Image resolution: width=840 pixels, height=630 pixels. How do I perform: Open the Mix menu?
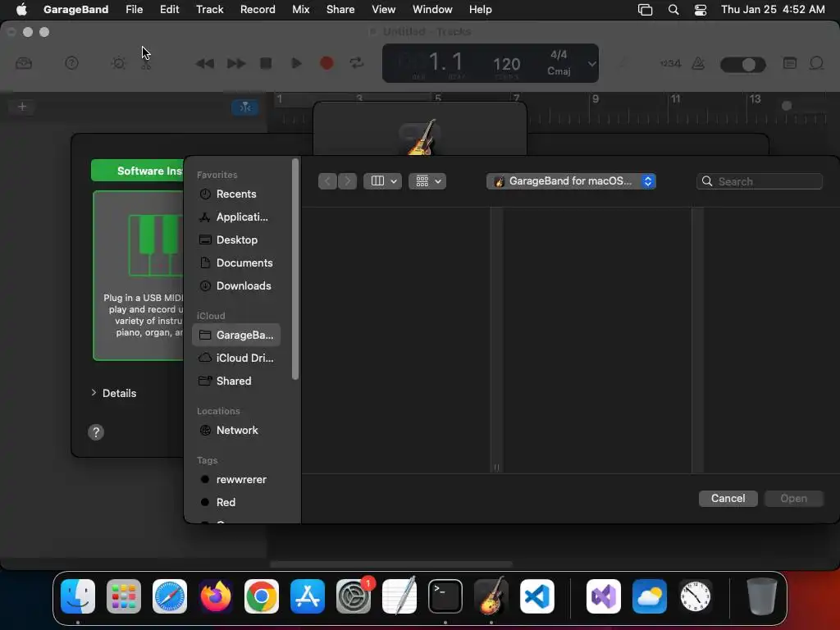[x=300, y=10]
